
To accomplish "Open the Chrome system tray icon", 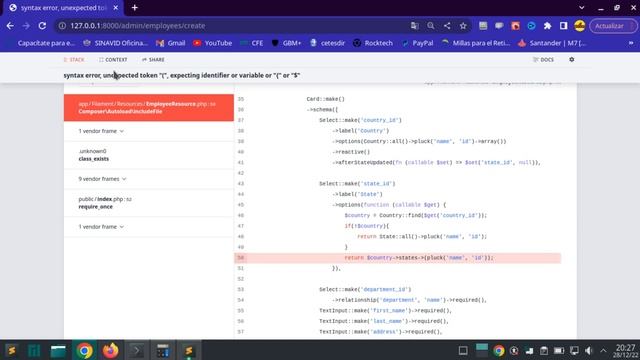I will coord(499,350).
